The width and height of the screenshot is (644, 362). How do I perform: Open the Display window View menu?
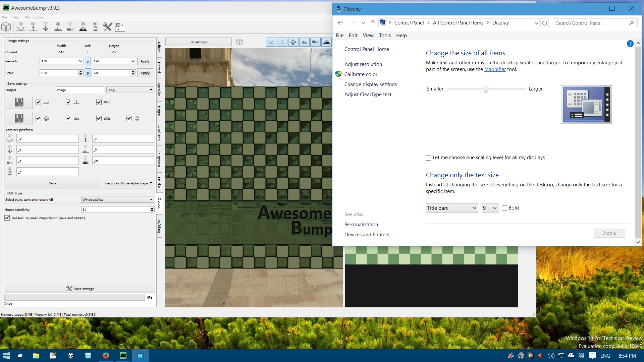coord(368,36)
